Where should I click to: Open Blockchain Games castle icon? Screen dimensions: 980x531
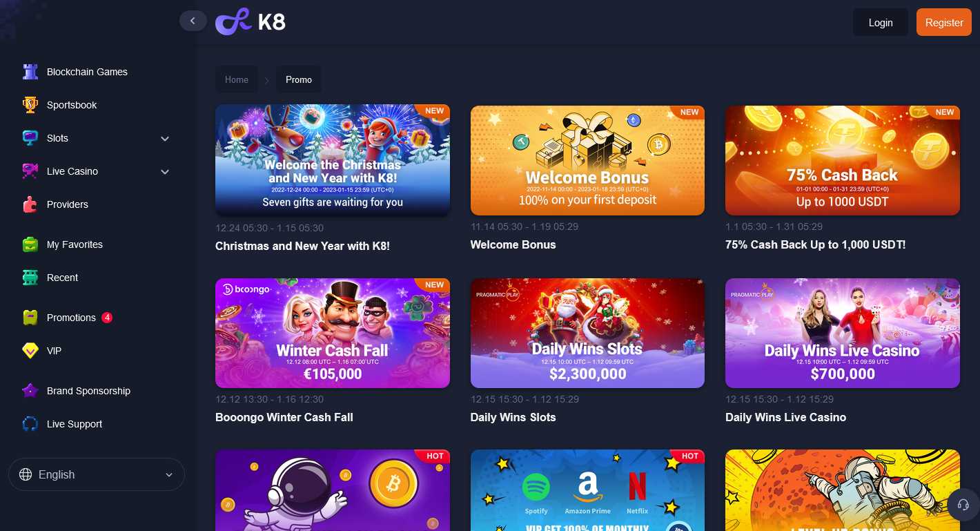[30, 72]
